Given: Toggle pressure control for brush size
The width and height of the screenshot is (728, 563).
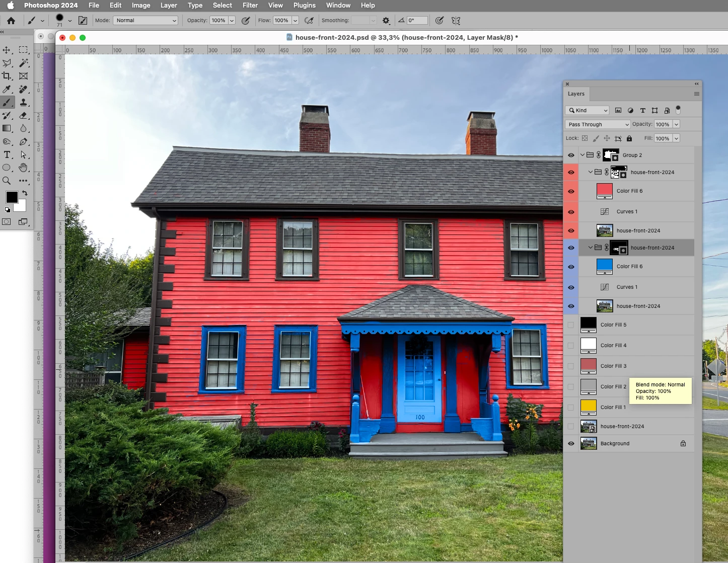Looking at the screenshot, I should (440, 21).
